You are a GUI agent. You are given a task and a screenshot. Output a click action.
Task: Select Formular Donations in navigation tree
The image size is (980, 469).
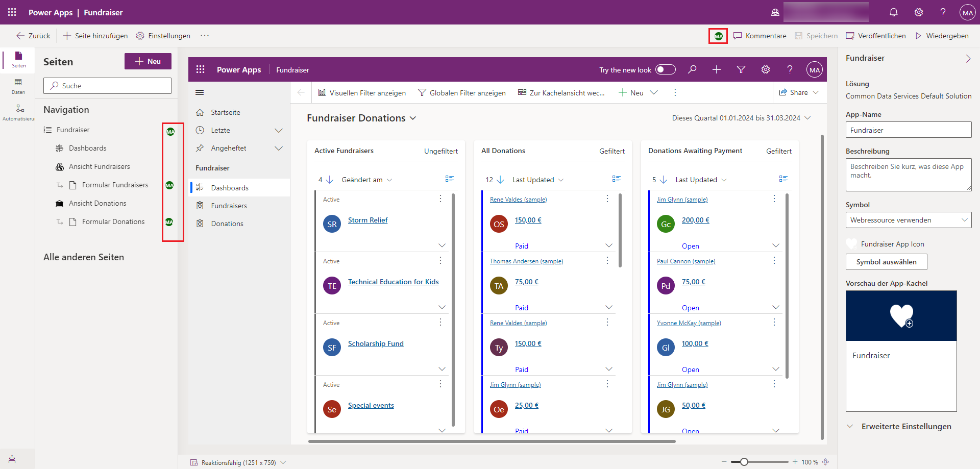pos(113,221)
